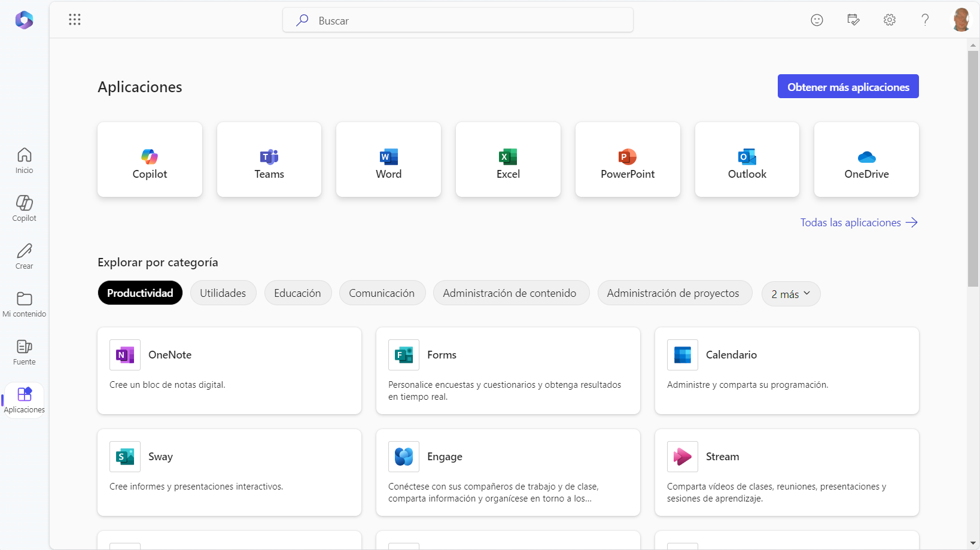Go to Inicio in the sidebar
This screenshot has height=550, width=980.
pyautogui.click(x=25, y=160)
